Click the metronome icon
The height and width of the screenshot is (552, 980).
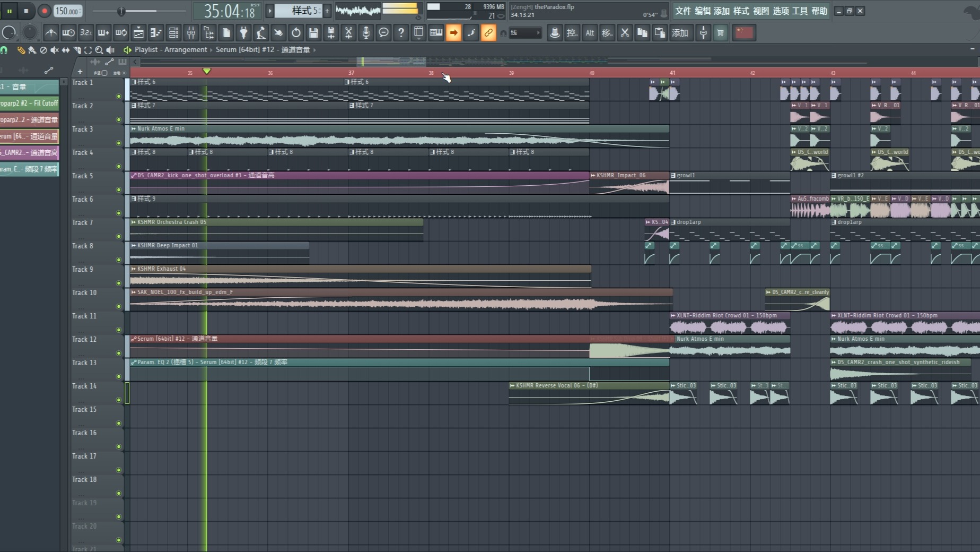click(51, 33)
